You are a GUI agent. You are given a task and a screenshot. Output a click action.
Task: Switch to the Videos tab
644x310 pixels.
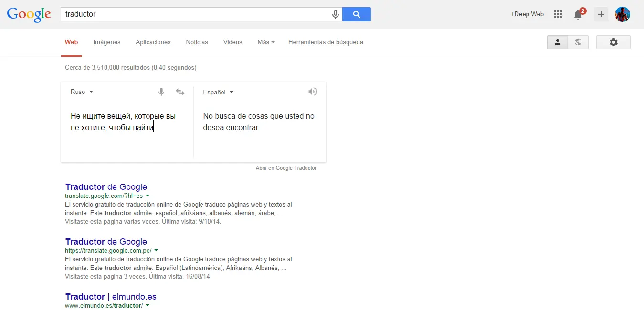pos(233,42)
